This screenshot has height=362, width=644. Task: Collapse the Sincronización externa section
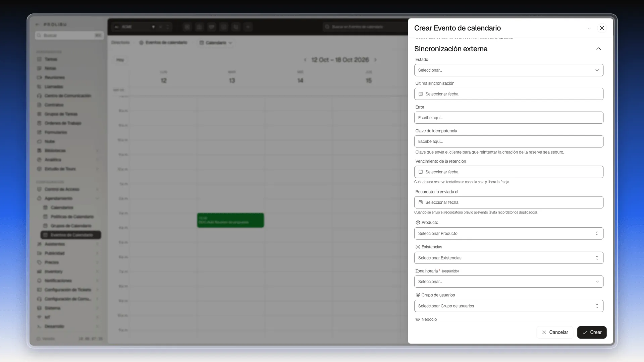click(x=598, y=49)
